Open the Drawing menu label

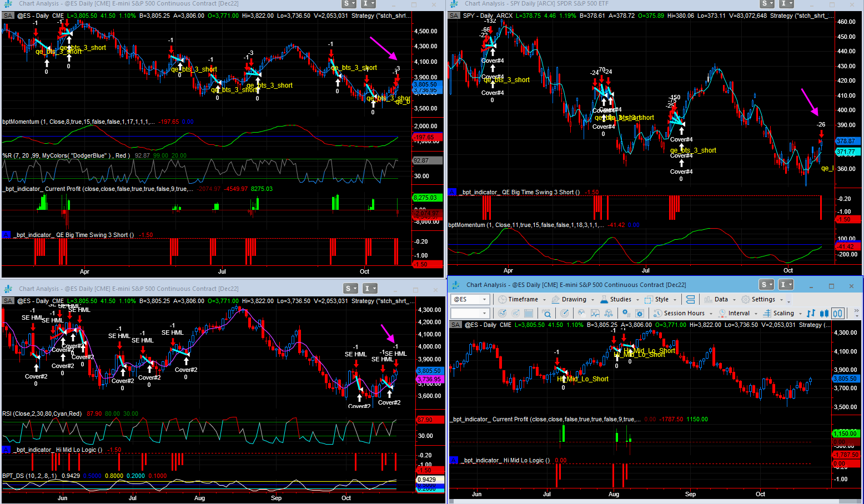574,299
